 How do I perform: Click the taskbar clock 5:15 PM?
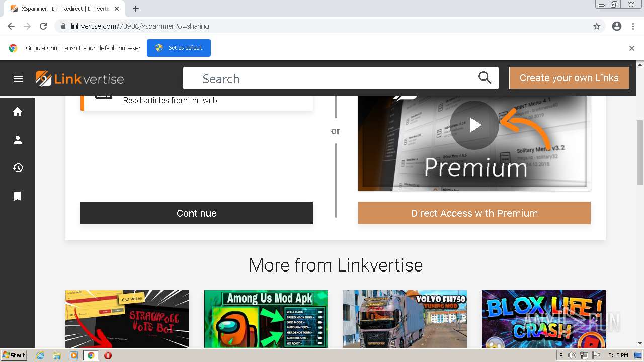pos(618,355)
